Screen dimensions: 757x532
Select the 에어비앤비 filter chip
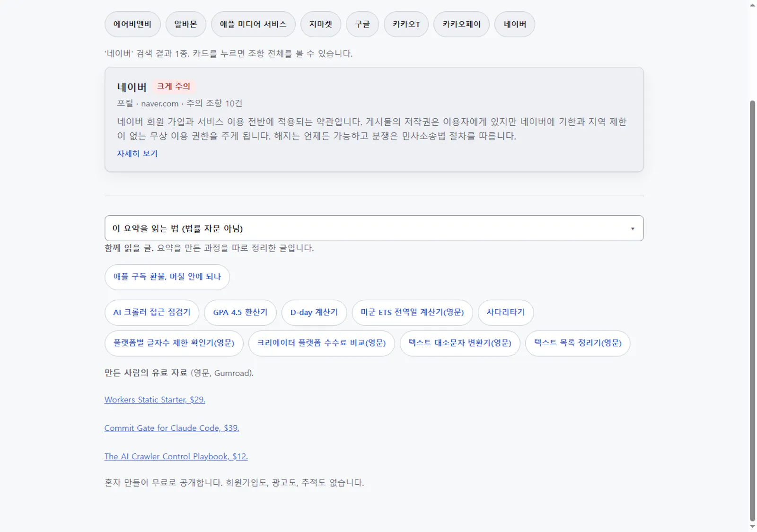point(132,24)
